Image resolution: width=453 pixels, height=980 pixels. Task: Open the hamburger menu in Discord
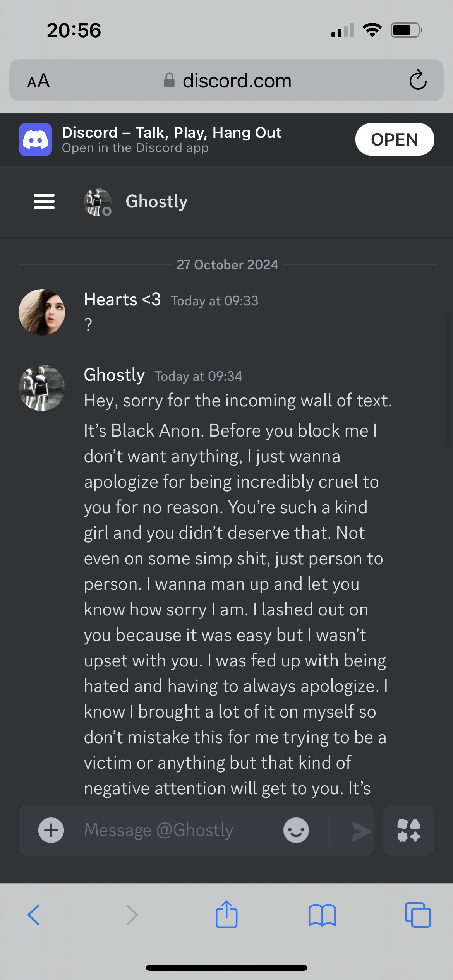pos(44,202)
